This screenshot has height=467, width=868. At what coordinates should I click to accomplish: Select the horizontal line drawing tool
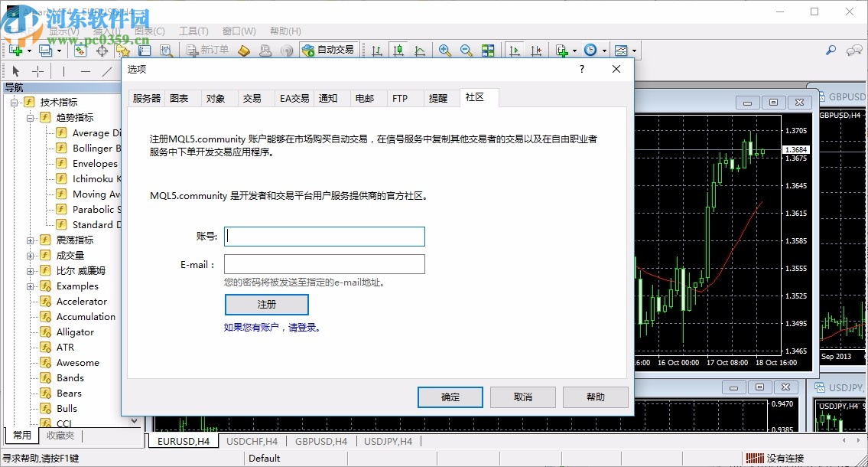pos(85,71)
